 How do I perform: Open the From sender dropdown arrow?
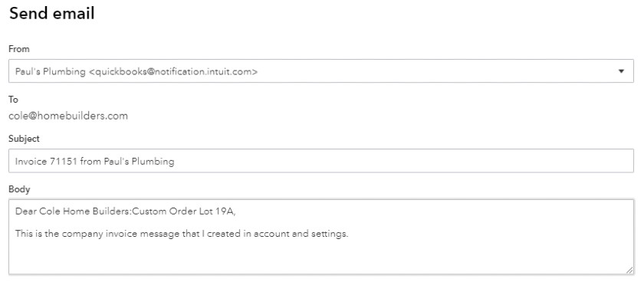pyautogui.click(x=621, y=71)
